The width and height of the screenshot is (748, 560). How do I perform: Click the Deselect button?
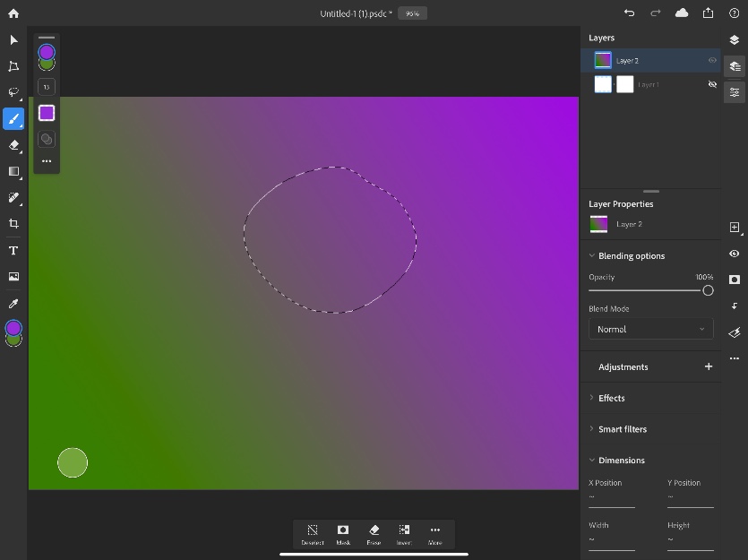313,533
